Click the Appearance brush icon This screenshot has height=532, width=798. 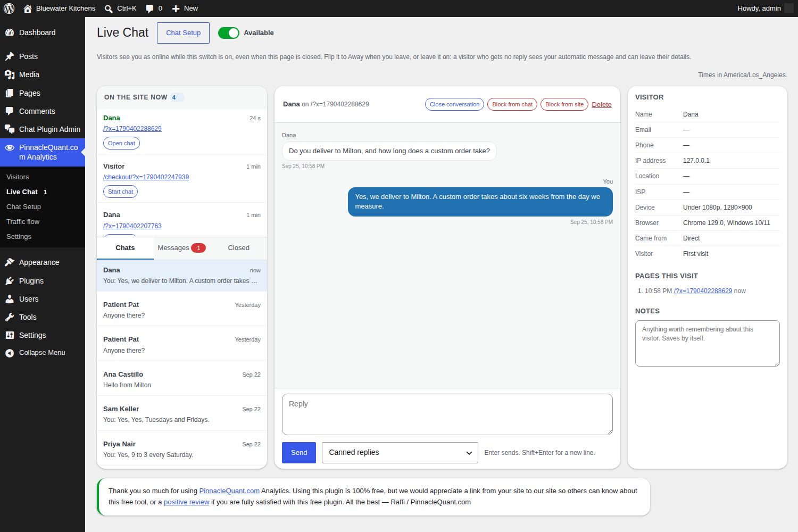pos(10,262)
